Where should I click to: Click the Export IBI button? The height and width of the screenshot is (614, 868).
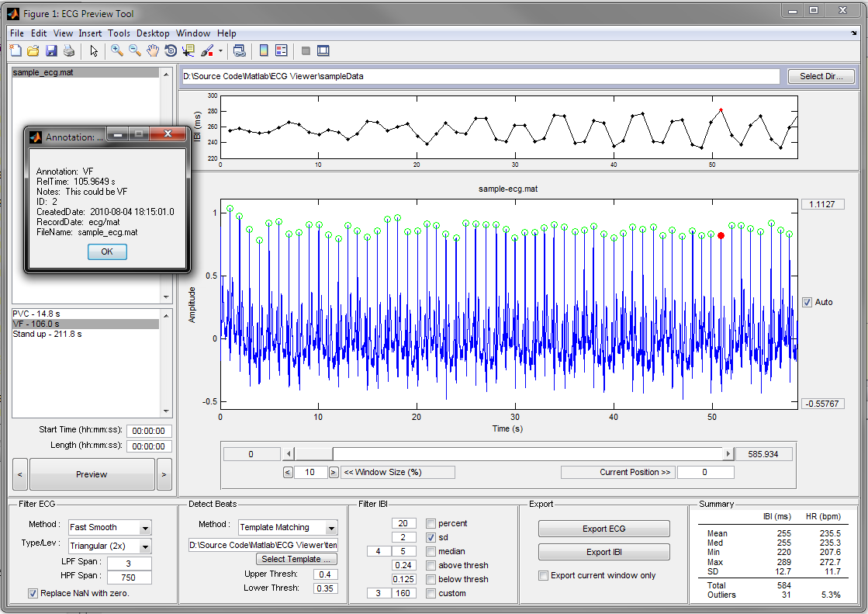(x=604, y=552)
